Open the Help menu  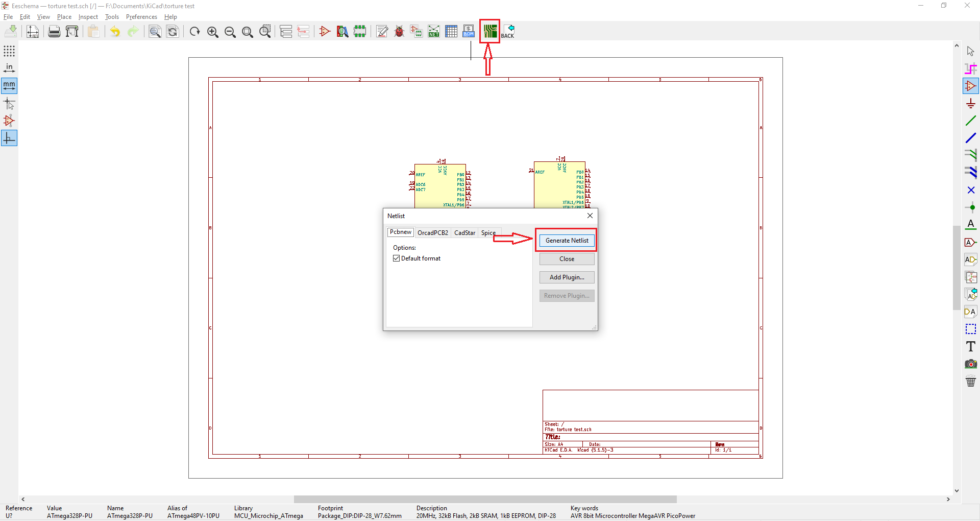click(x=170, y=17)
